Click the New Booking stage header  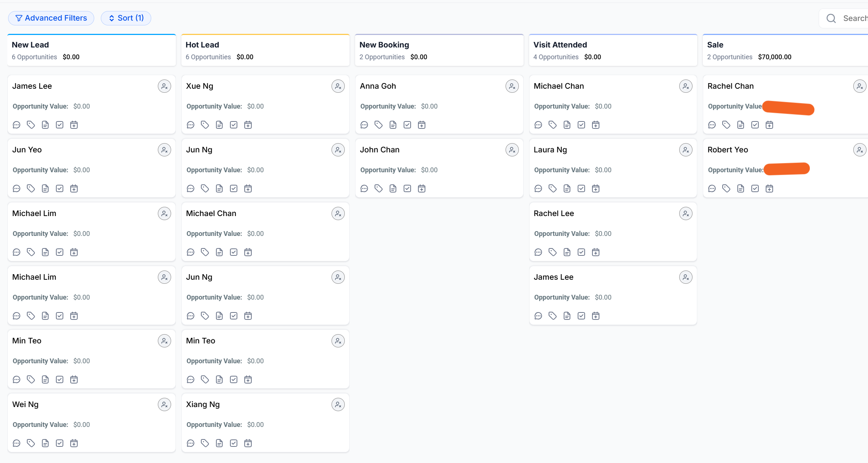pyautogui.click(x=384, y=45)
